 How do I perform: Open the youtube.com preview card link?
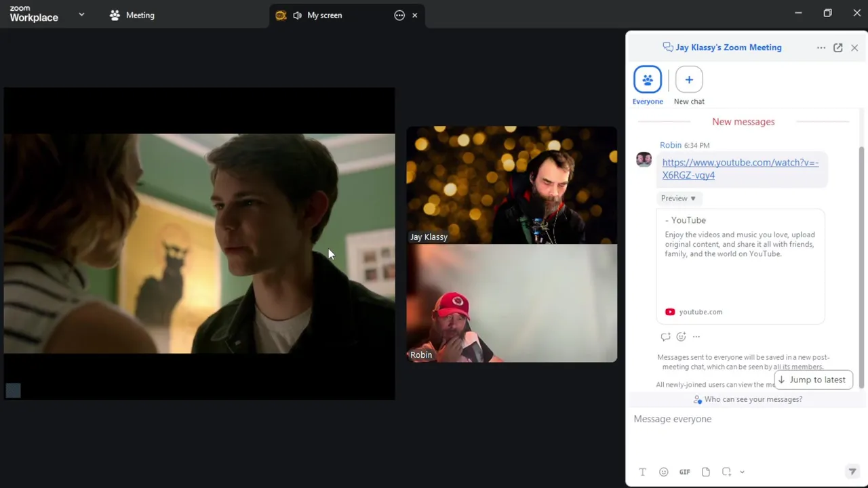click(x=701, y=312)
